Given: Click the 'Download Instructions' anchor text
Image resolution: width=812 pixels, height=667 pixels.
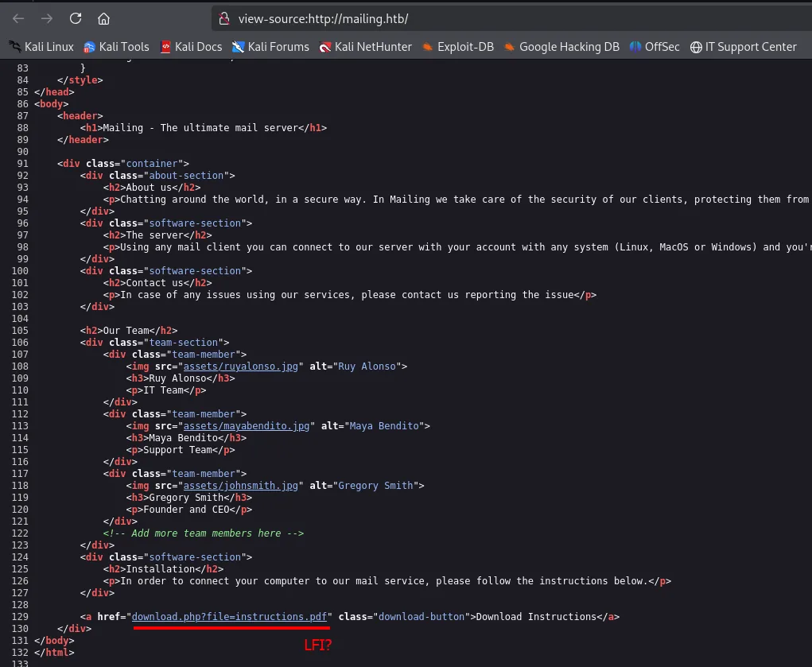Looking at the screenshot, I should (536, 616).
